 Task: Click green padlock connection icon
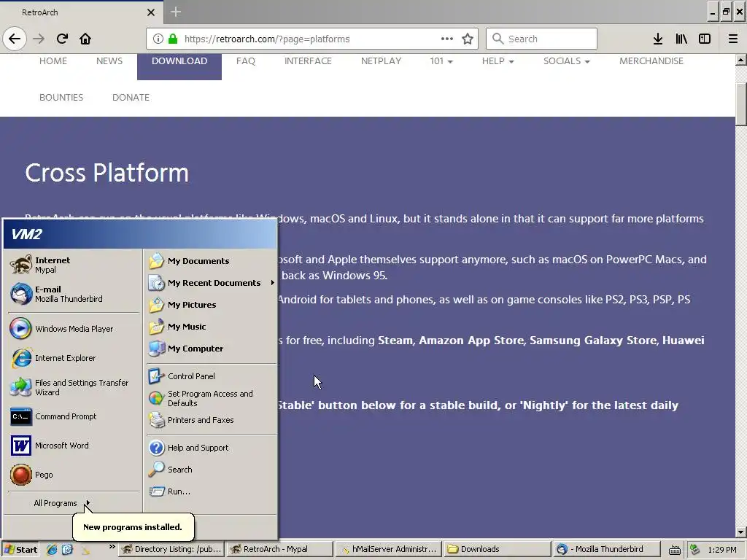coord(173,39)
